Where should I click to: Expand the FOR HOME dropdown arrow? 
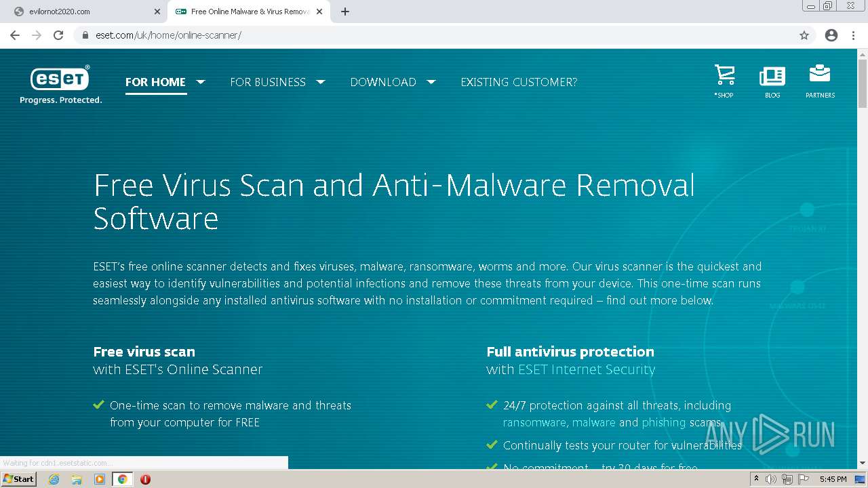(201, 82)
